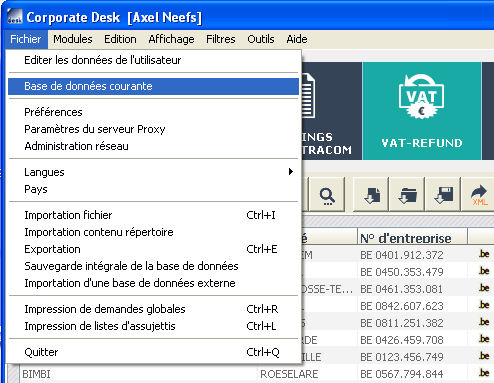
Task: Click the import folder arrow icon
Action: pyautogui.click(x=407, y=195)
